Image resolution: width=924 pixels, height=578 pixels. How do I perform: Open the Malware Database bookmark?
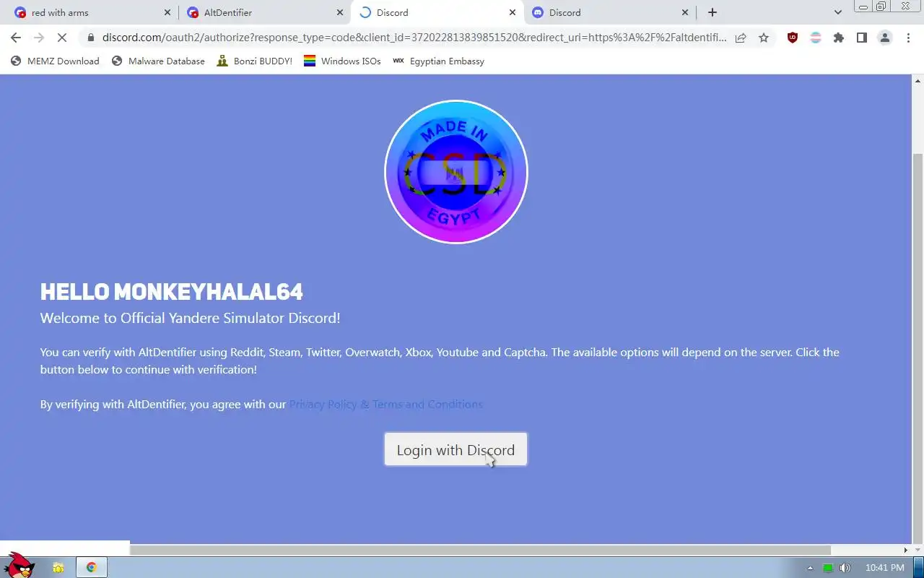click(x=158, y=61)
